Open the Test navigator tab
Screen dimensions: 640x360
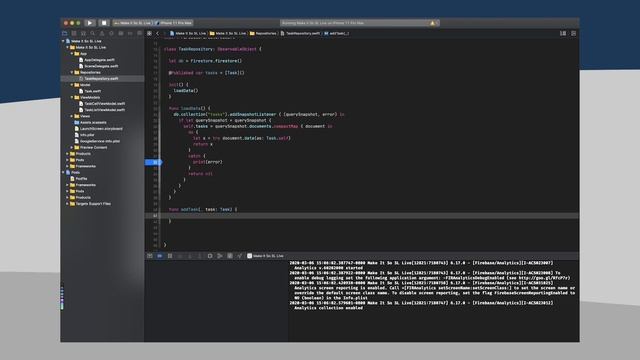(x=111, y=33)
